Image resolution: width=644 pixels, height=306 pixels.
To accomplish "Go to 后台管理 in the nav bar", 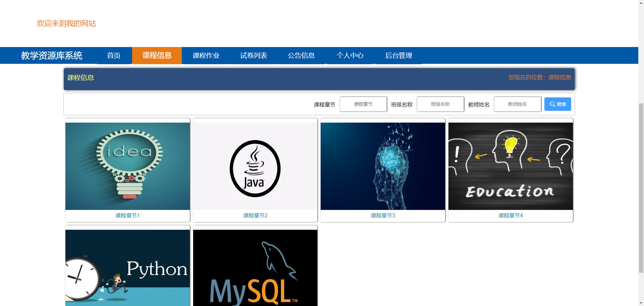I will (398, 55).
